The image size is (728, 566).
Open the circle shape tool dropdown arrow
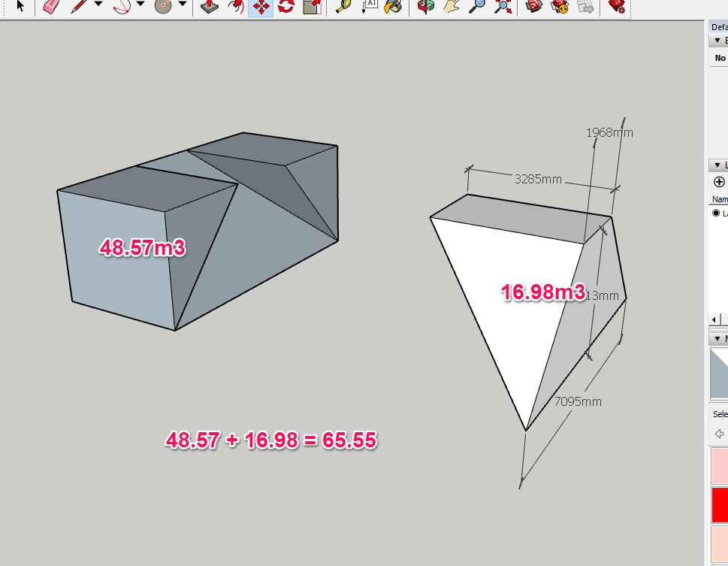pyautogui.click(x=183, y=5)
